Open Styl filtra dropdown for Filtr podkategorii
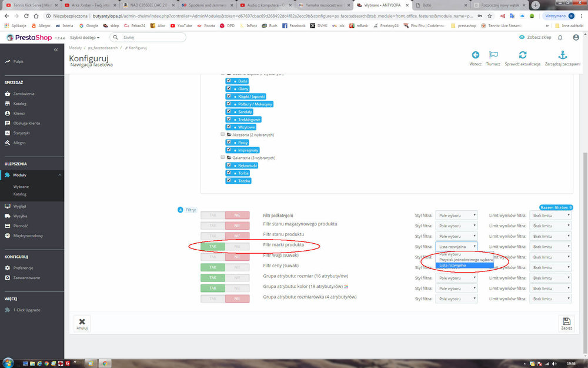Viewport: 588px width, 368px height. pyautogui.click(x=456, y=215)
